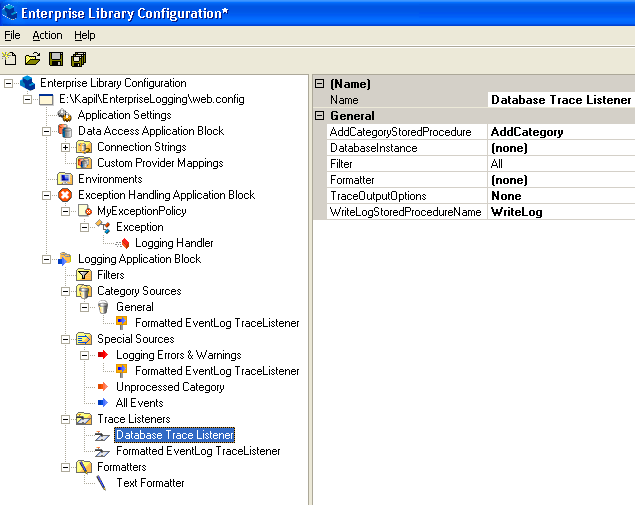Open the Help menu
Screen dimensions: 635x512
85,35
